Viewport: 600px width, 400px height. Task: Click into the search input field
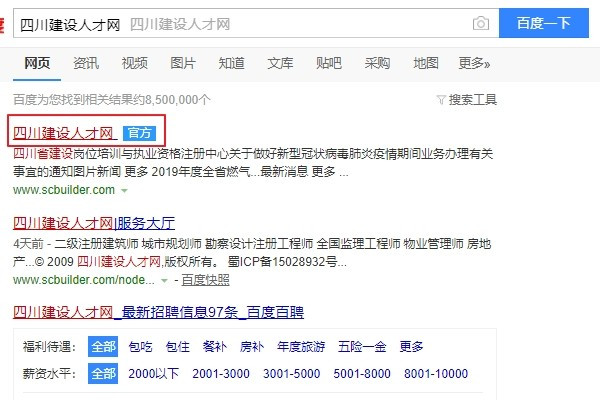click(x=240, y=23)
